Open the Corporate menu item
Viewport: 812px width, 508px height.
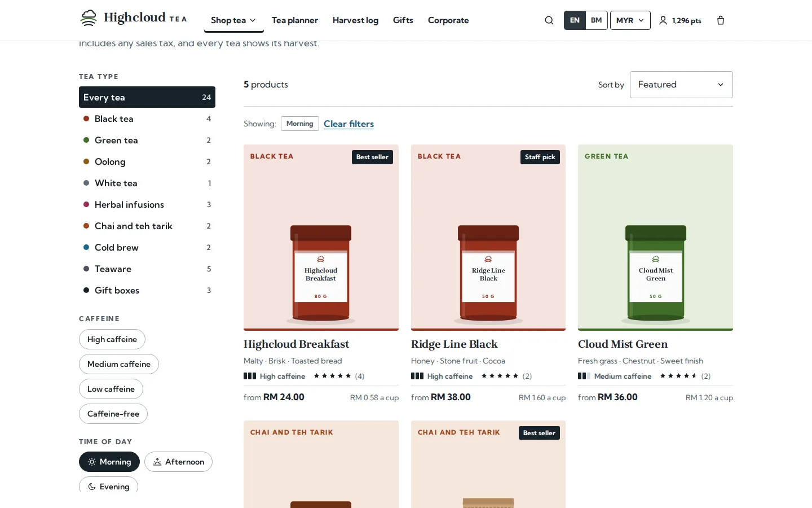click(x=448, y=20)
